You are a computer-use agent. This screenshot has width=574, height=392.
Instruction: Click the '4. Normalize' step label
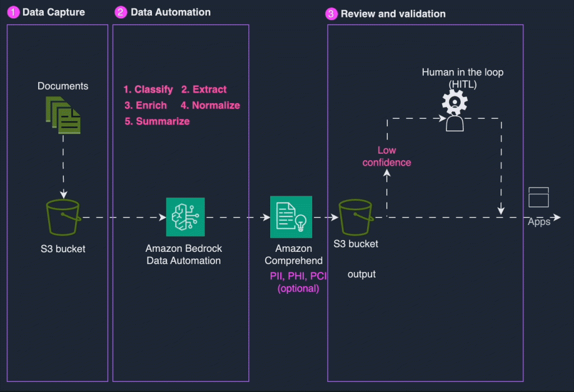pyautogui.click(x=210, y=105)
